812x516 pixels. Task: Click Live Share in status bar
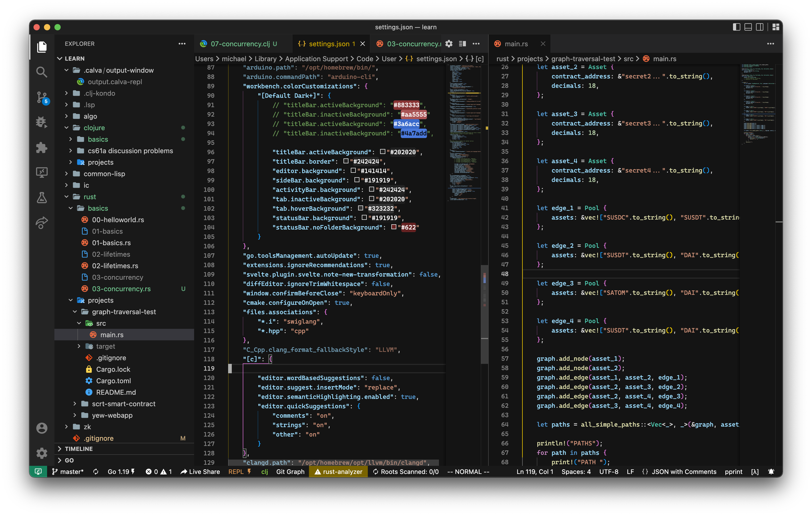(200, 472)
